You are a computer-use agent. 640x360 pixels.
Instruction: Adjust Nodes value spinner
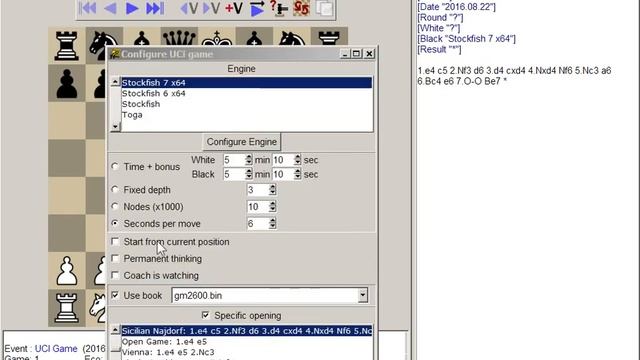pyautogui.click(x=272, y=207)
